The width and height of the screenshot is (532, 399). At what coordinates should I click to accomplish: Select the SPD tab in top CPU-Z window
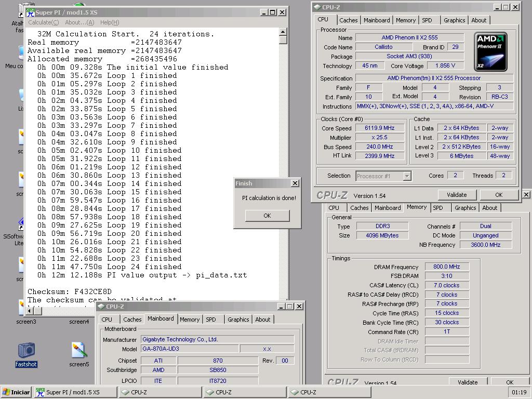tap(427, 20)
